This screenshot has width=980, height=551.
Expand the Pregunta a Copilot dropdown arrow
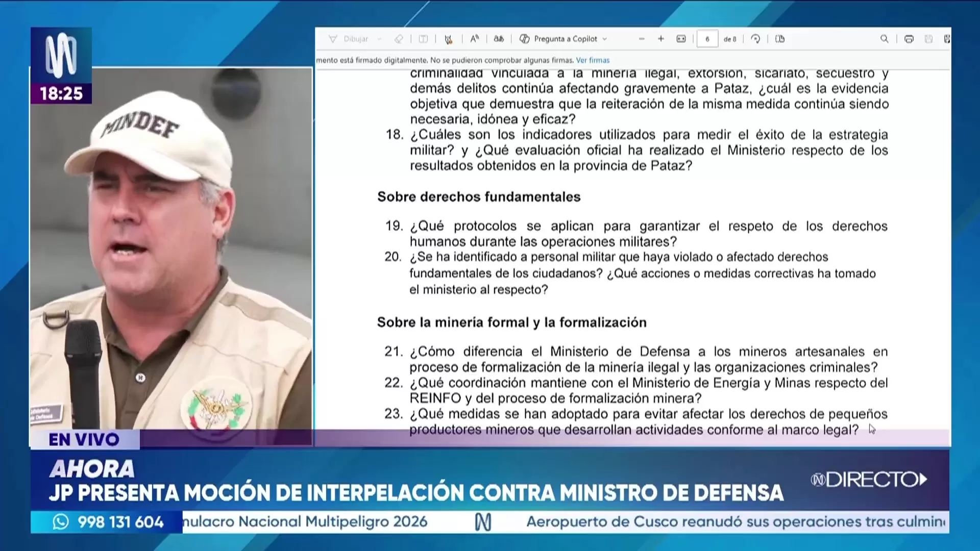(605, 39)
